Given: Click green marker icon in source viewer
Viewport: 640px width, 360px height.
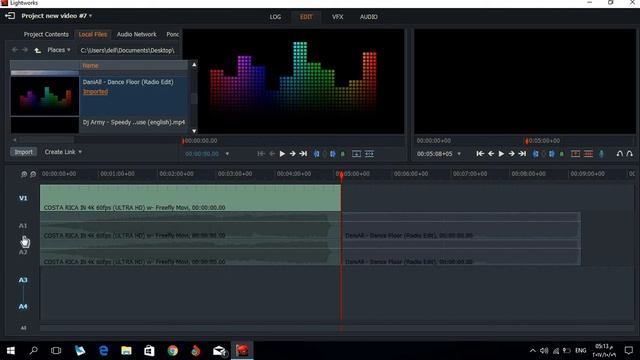Looking at the screenshot, I should pos(343,154).
